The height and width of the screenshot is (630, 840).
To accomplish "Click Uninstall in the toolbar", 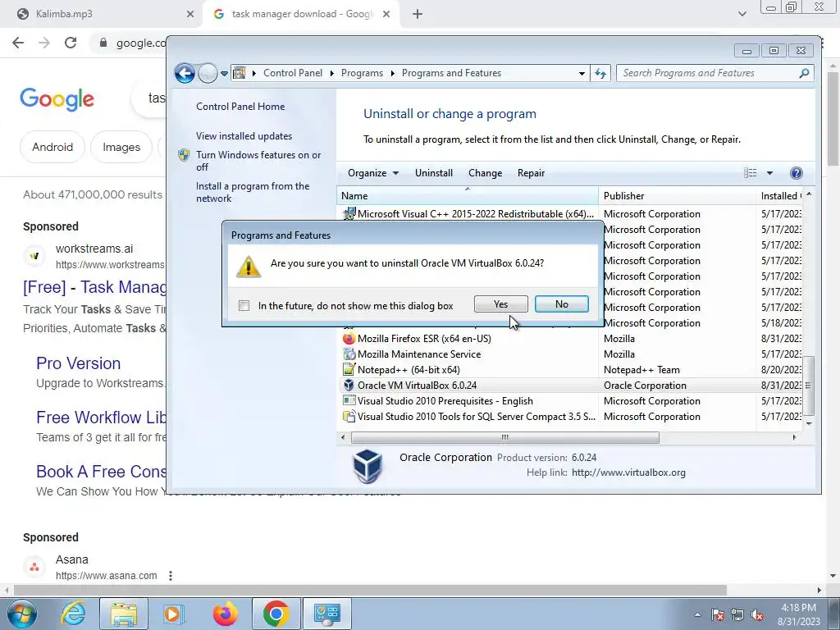I will pyautogui.click(x=434, y=173).
